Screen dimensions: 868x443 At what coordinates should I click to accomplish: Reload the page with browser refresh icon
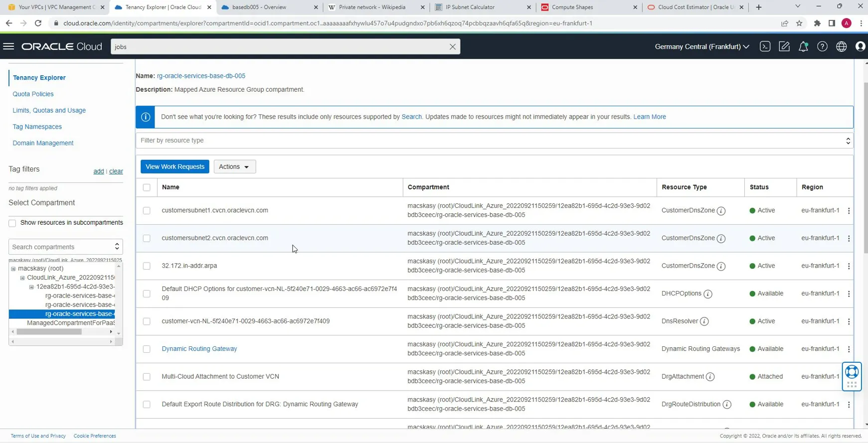click(38, 23)
